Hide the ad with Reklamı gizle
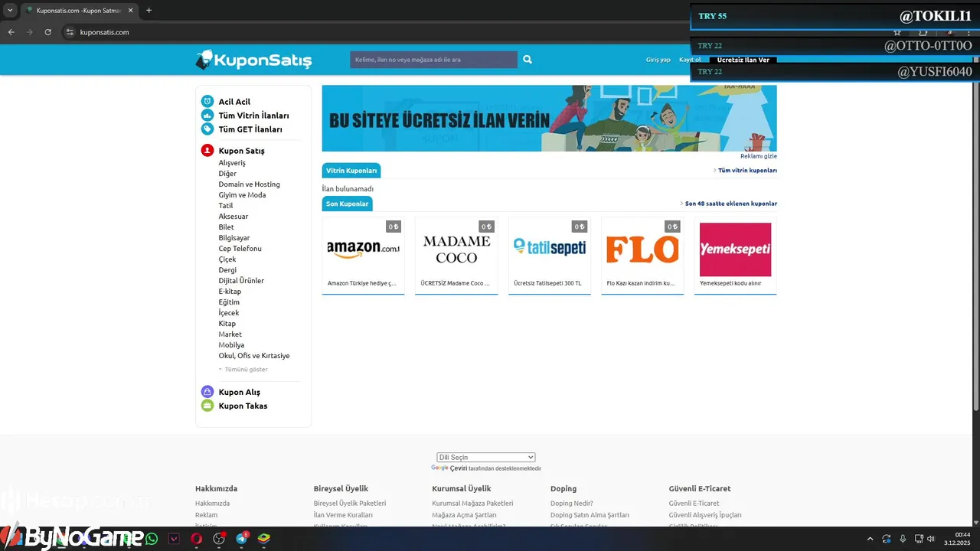 tap(759, 156)
